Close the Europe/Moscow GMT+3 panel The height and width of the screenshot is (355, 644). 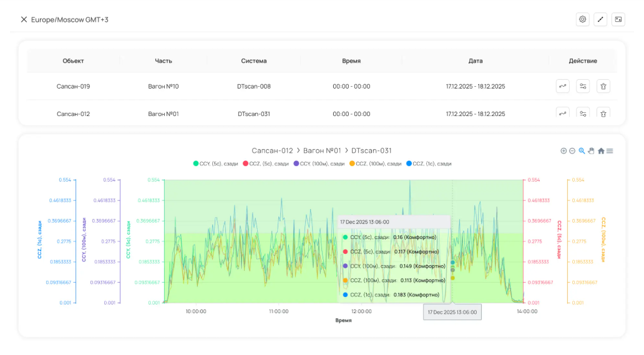24,20
